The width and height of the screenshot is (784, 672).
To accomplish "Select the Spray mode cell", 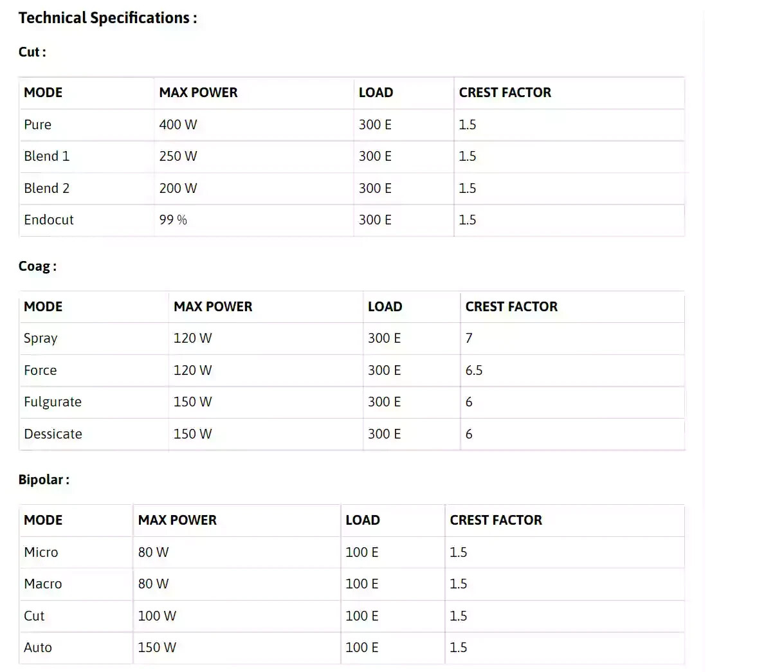I will 41,338.
